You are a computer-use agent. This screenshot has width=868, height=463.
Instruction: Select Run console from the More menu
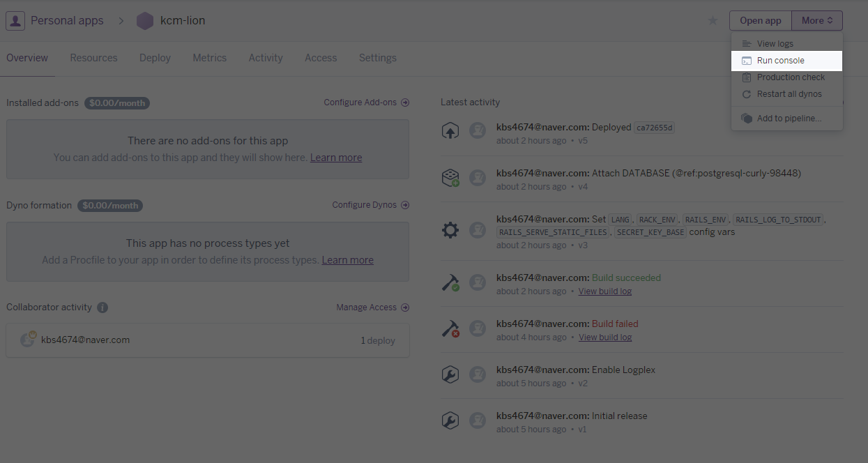coord(787,61)
